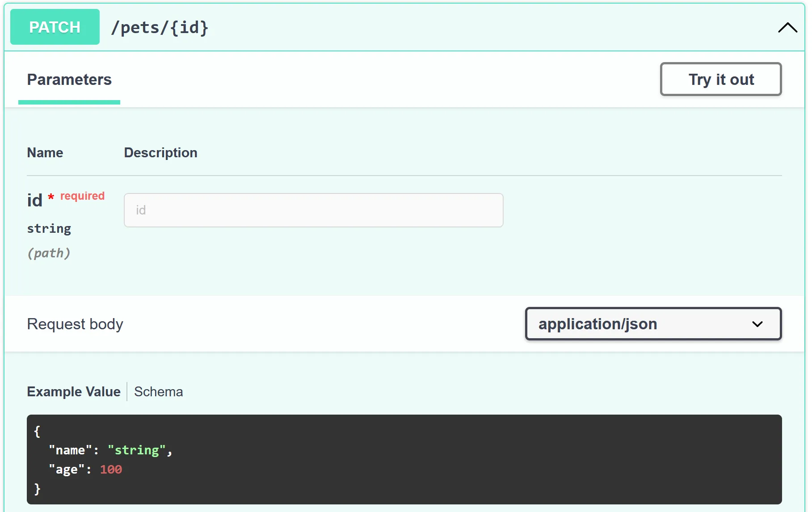812x512 pixels.
Task: Click the Description column header
Action: [160, 153]
